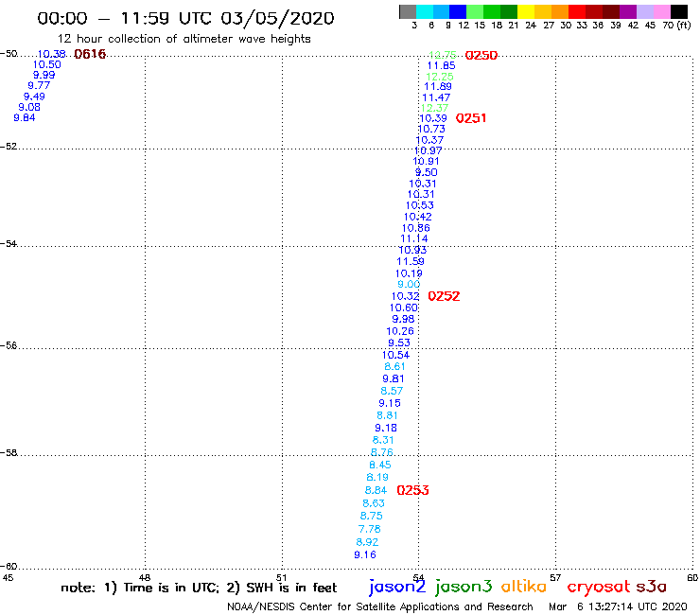Click the '70 (ft)' color scale label
Screen dimensions: 700x615
click(x=676, y=26)
